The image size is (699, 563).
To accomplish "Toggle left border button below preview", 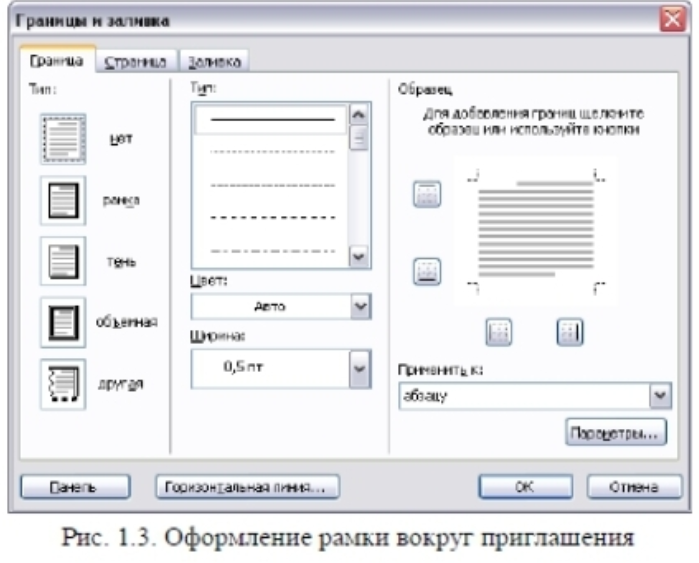I will coord(498,331).
